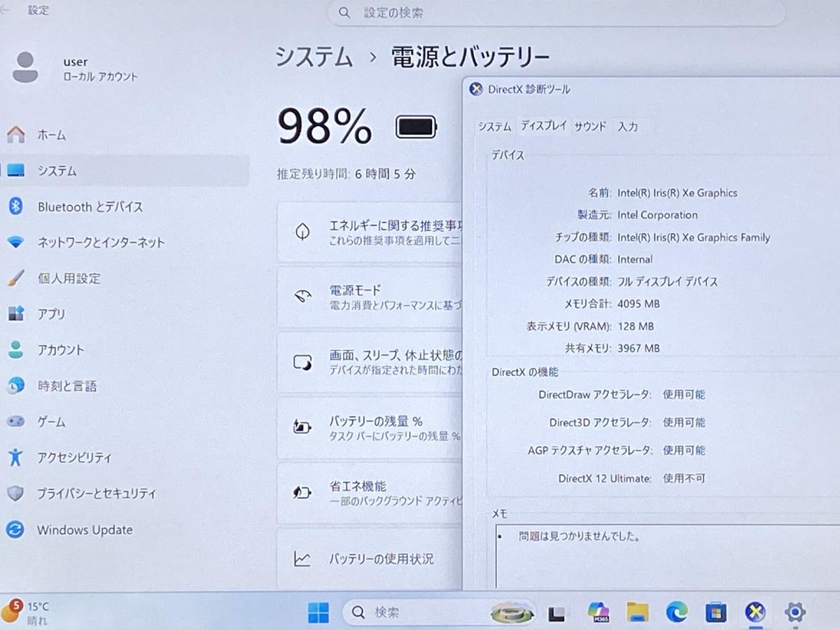
Task: Expand the バッテリーの使用状況 section
Action: click(x=370, y=559)
